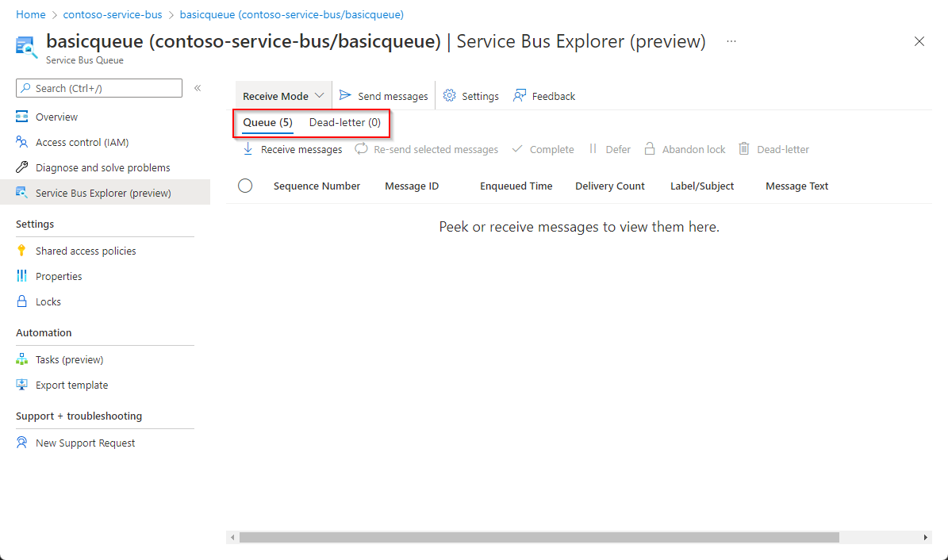Image resolution: width=948 pixels, height=560 pixels.
Task: Click the New Support Request person icon
Action: 21,443
